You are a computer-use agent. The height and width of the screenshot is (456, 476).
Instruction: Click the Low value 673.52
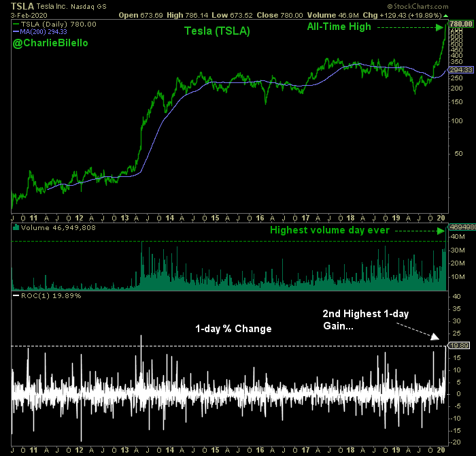tap(241, 15)
